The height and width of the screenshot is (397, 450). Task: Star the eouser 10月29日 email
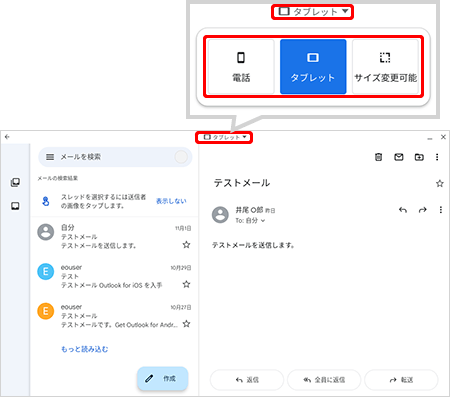tap(186, 284)
